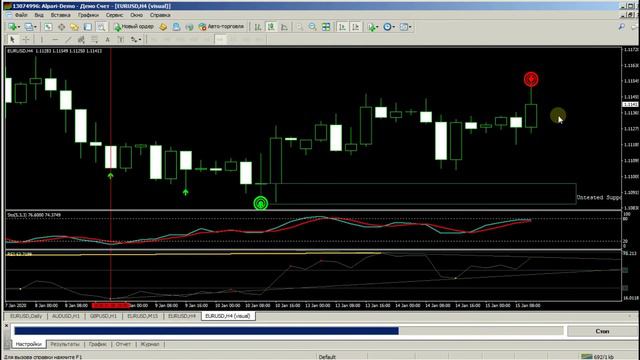Select the text label tool

pos(120,40)
